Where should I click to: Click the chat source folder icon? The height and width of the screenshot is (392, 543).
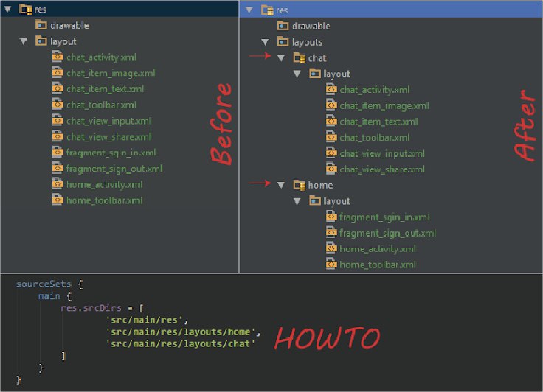coord(300,57)
